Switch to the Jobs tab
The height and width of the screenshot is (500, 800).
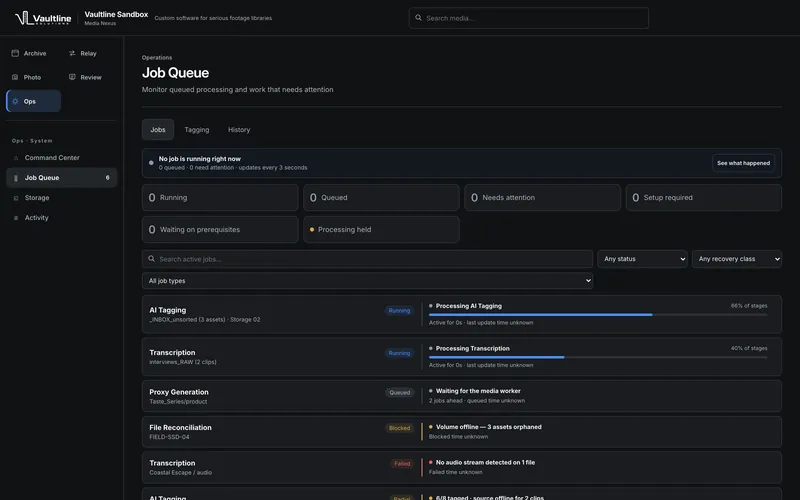click(158, 130)
